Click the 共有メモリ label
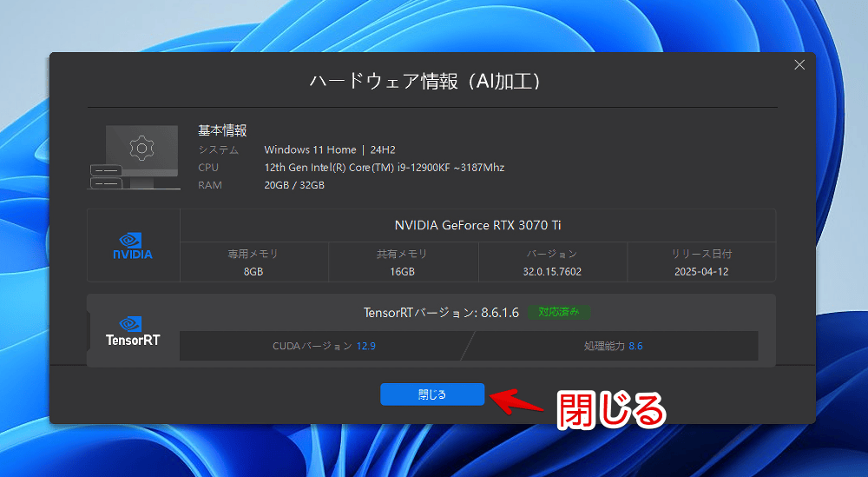The image size is (868, 477). point(402,254)
